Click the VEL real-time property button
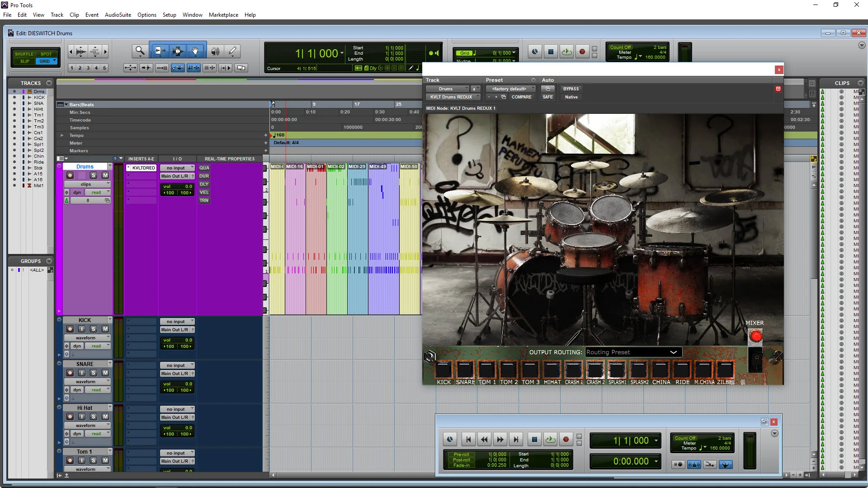This screenshot has width=868, height=488. click(204, 192)
